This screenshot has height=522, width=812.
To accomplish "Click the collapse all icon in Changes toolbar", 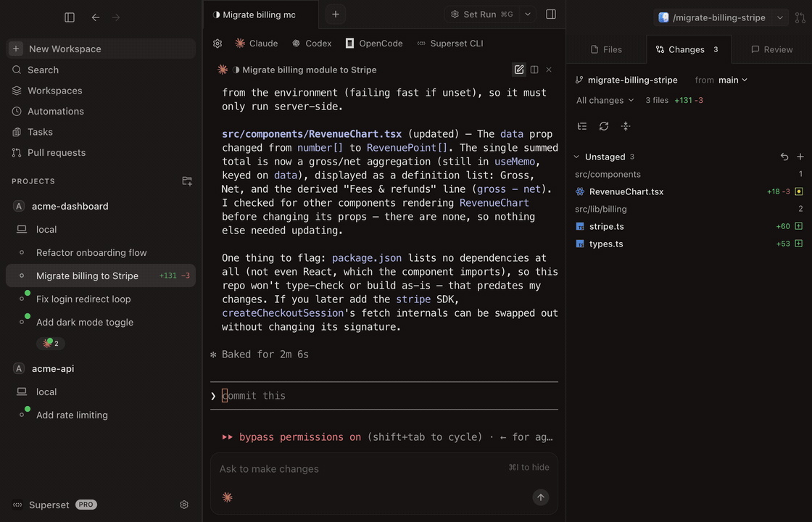I will click(x=626, y=126).
